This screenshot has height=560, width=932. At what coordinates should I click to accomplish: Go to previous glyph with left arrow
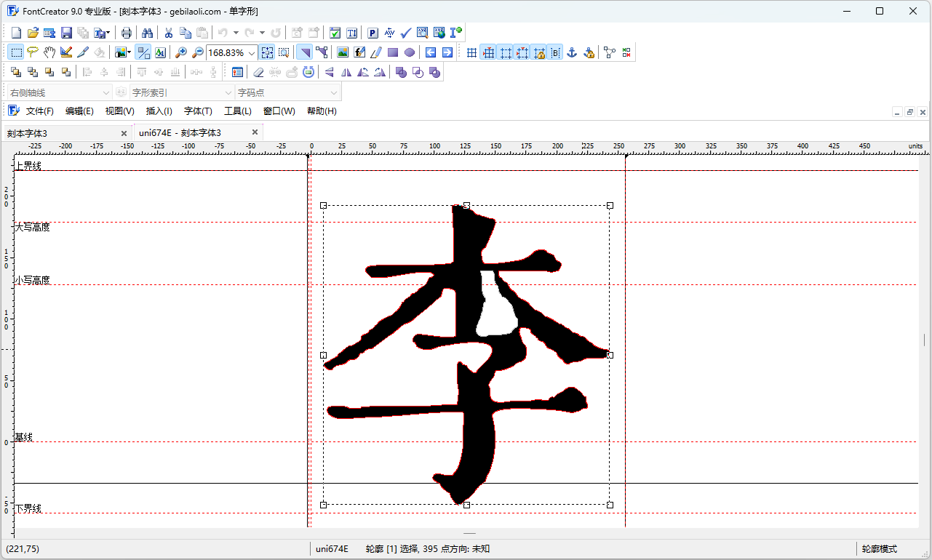pos(431,52)
